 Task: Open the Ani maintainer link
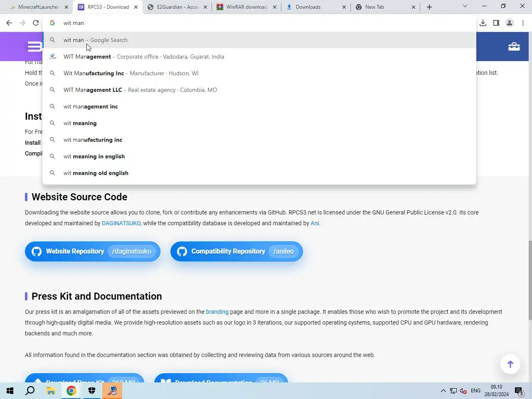(x=315, y=223)
